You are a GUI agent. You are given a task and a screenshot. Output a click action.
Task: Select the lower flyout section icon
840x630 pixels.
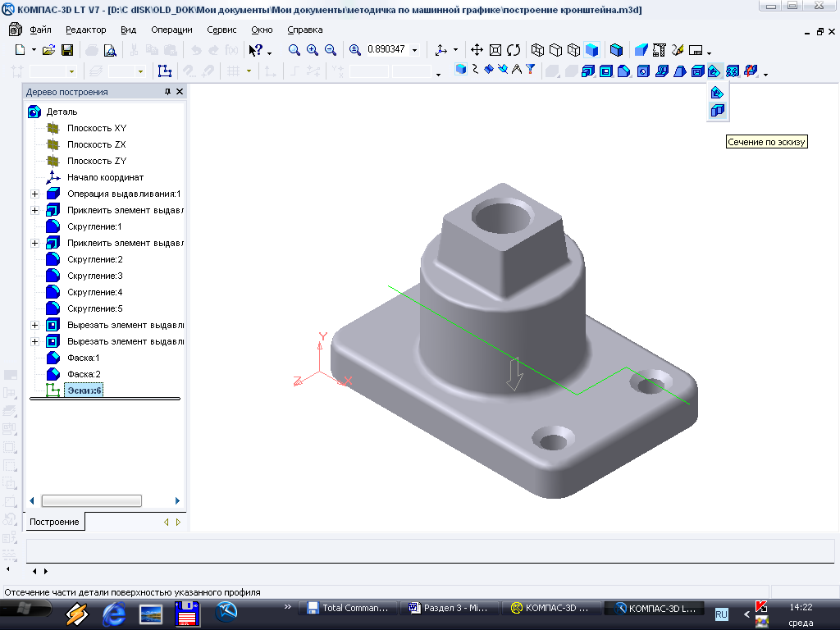[717, 111]
